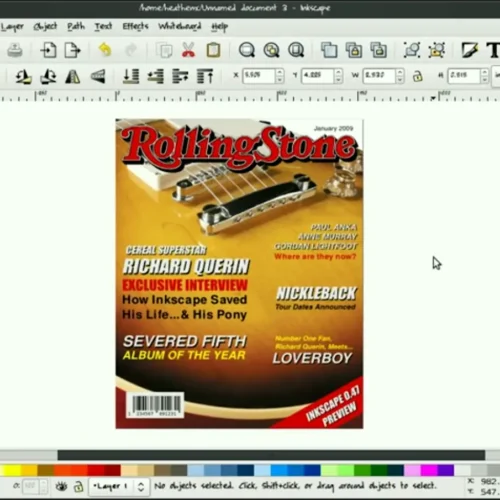Ungroup the selected group

[437, 50]
